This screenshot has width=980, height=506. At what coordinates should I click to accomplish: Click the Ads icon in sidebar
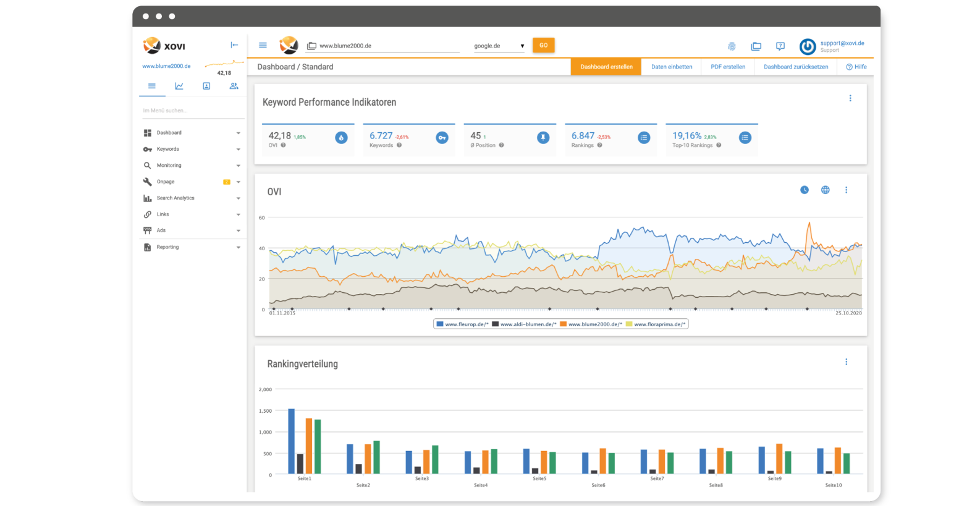(147, 230)
